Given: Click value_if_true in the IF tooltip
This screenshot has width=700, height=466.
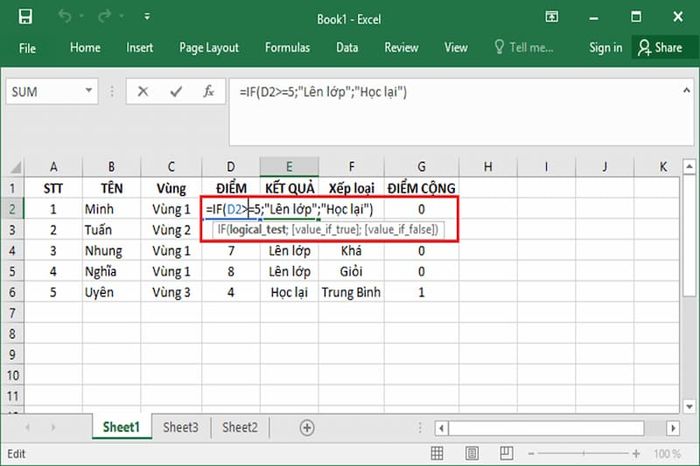Looking at the screenshot, I should coord(325,229).
